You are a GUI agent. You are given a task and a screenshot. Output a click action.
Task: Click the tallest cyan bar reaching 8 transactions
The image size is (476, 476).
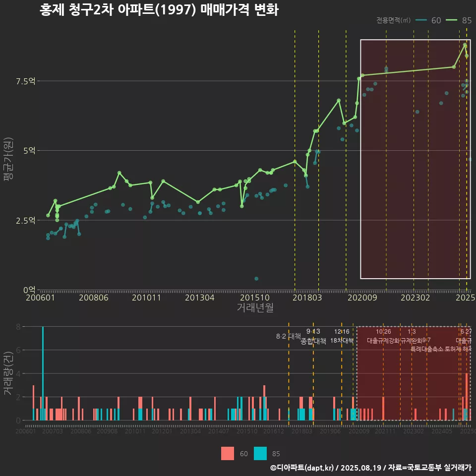43,373
